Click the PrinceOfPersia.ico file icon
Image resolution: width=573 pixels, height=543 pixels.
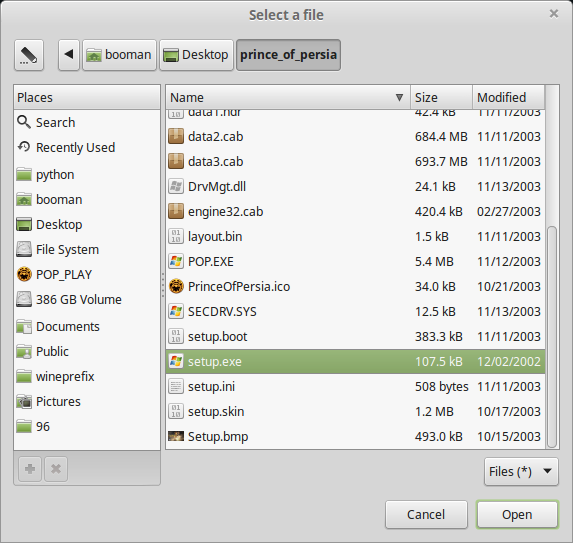(x=176, y=286)
